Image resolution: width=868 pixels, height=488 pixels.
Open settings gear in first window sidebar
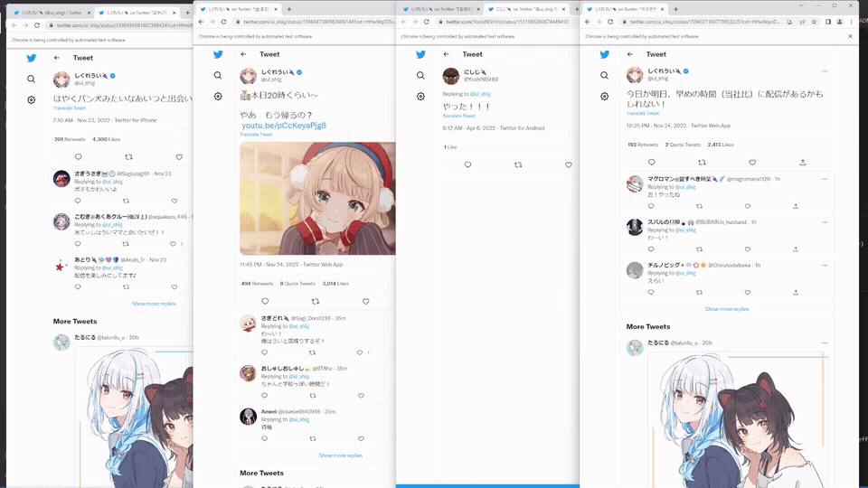31,100
